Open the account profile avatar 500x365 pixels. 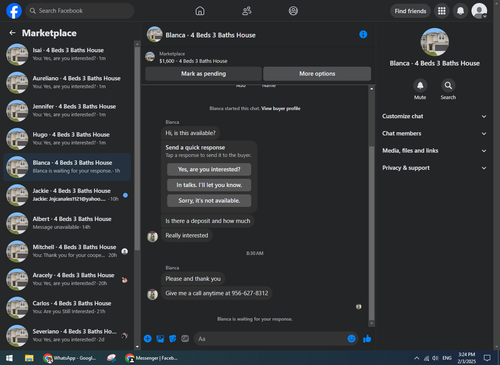[x=479, y=11]
